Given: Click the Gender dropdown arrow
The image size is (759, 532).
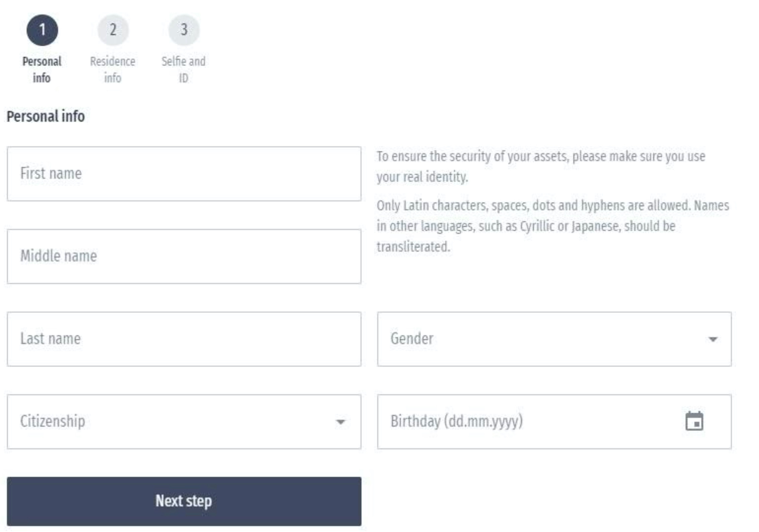Looking at the screenshot, I should pyautogui.click(x=713, y=339).
